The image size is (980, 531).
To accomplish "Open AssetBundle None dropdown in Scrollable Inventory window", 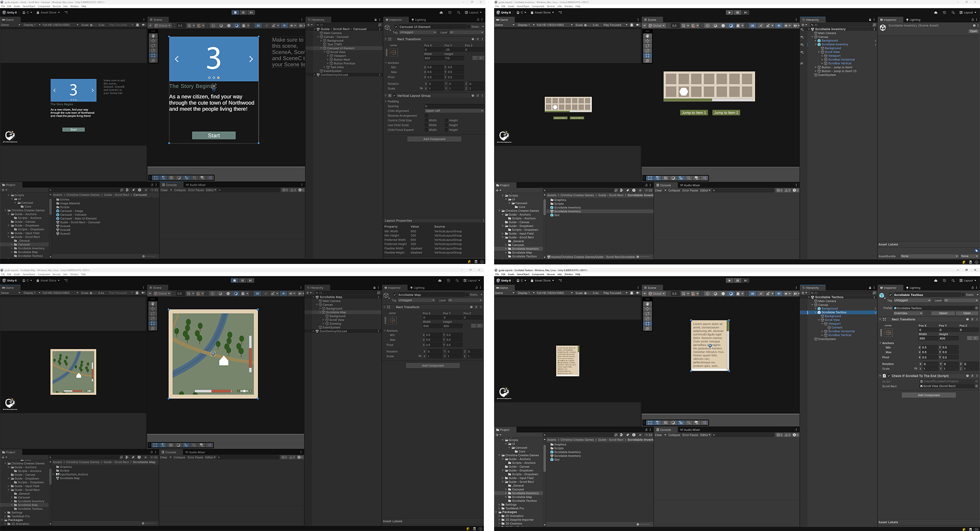I will [x=929, y=256].
